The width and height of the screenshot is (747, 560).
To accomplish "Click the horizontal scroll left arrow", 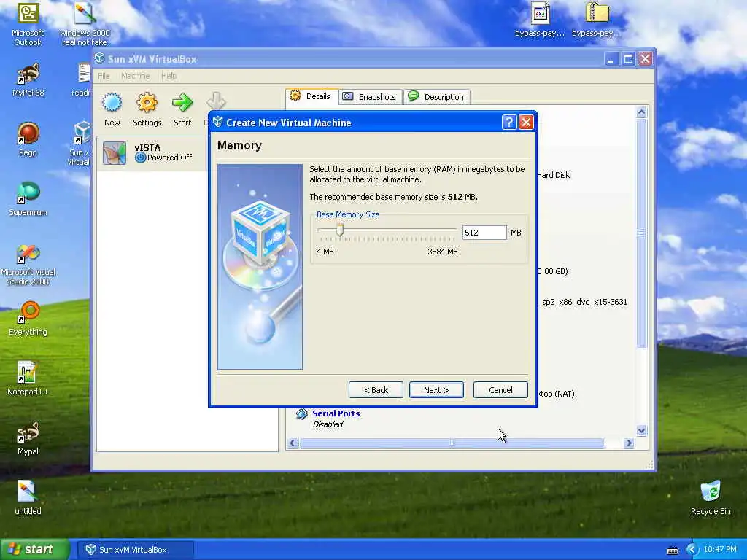I will (293, 443).
